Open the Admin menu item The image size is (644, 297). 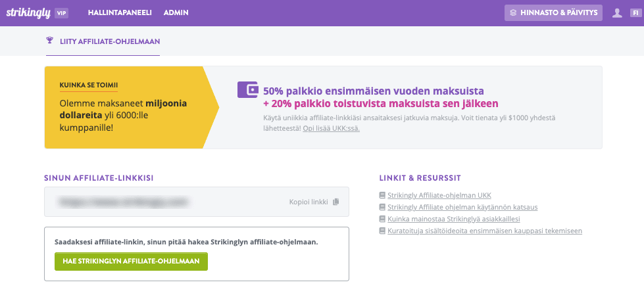pos(176,12)
